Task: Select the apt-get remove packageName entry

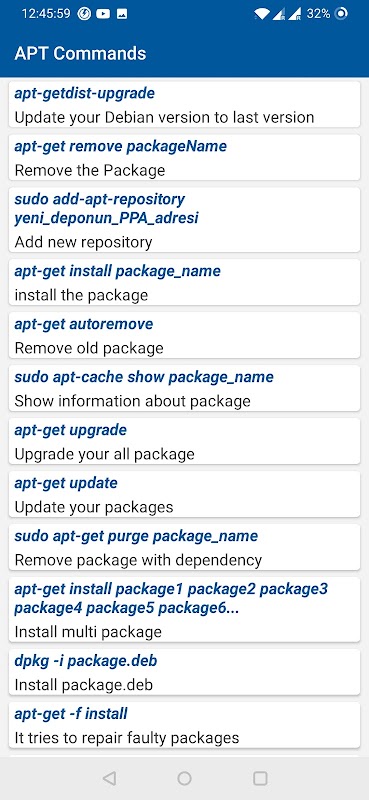Action: point(184,158)
